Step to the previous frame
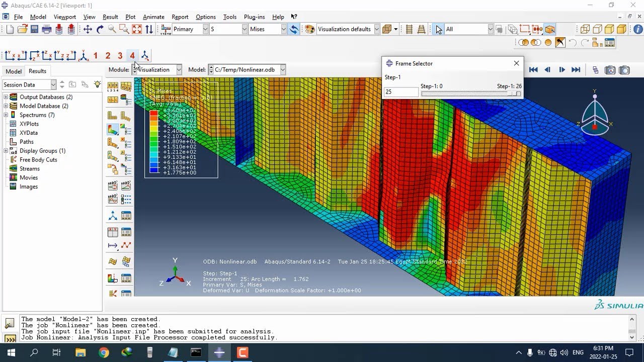This screenshot has height=362, width=644. pos(547,70)
